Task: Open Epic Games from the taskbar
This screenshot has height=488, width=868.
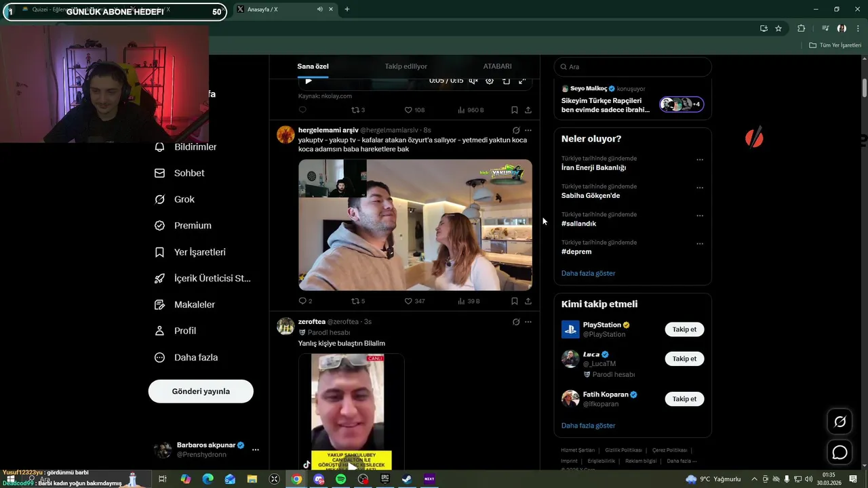Action: tap(385, 479)
